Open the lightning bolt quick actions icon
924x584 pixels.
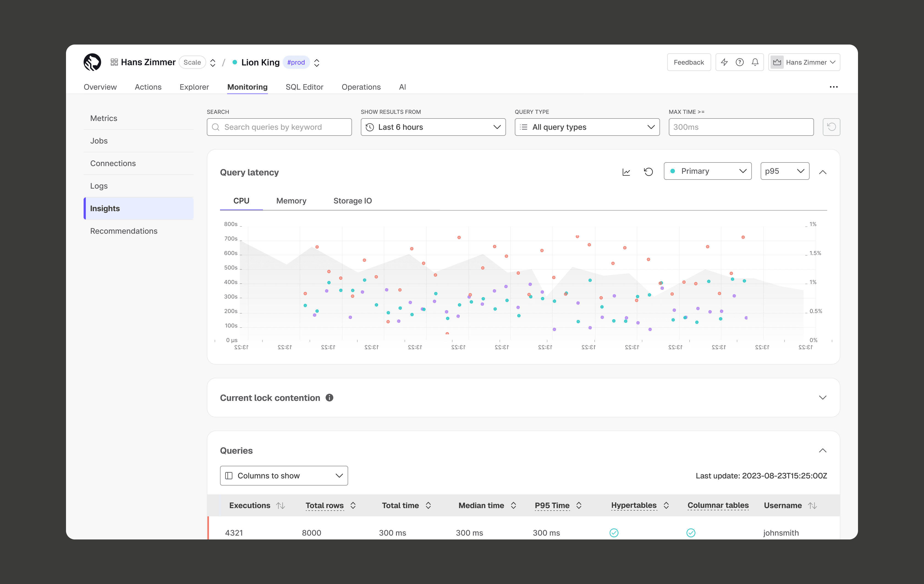(x=724, y=62)
